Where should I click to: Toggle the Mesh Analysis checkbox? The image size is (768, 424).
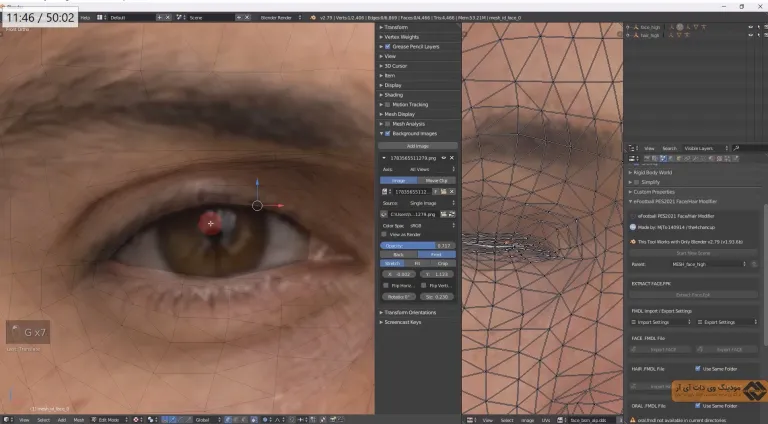click(387, 124)
